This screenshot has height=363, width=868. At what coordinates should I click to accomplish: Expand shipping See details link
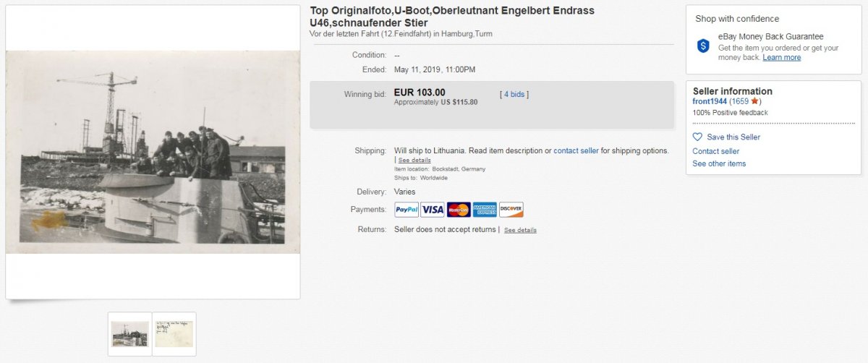(x=414, y=160)
